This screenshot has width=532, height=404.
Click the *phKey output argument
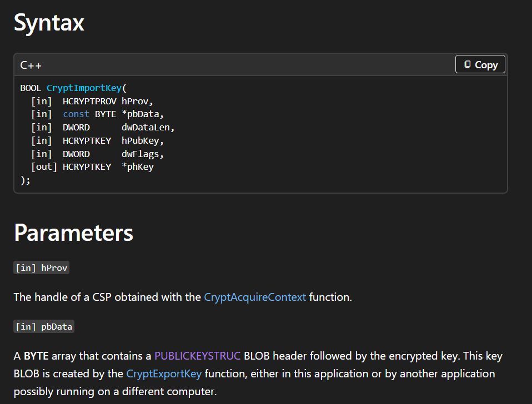click(x=138, y=166)
